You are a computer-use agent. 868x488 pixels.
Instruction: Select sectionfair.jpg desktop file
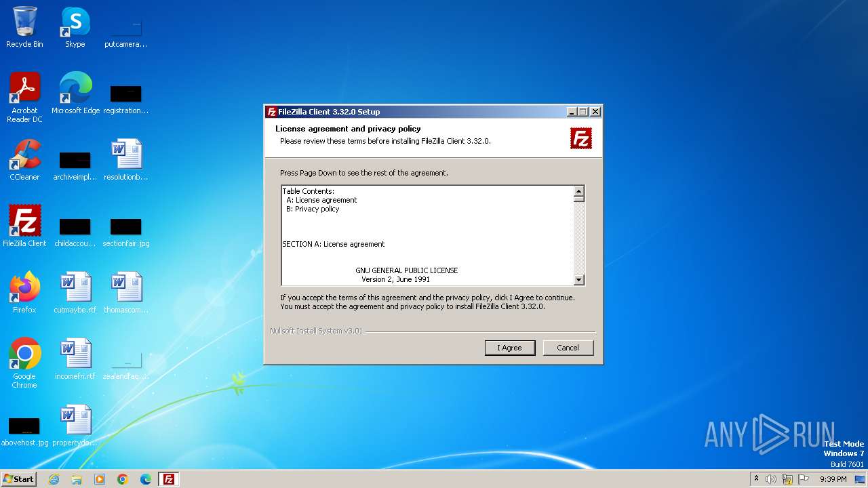[x=126, y=230]
